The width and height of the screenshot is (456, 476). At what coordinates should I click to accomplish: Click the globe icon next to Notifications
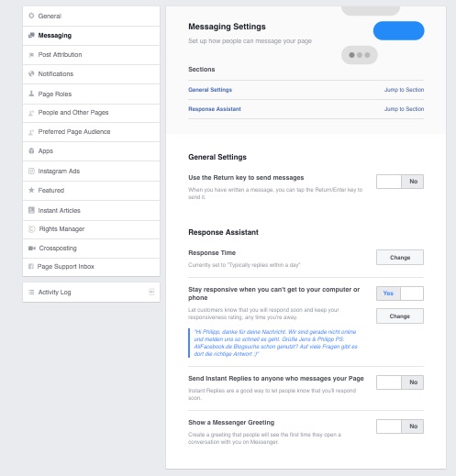[x=31, y=73]
